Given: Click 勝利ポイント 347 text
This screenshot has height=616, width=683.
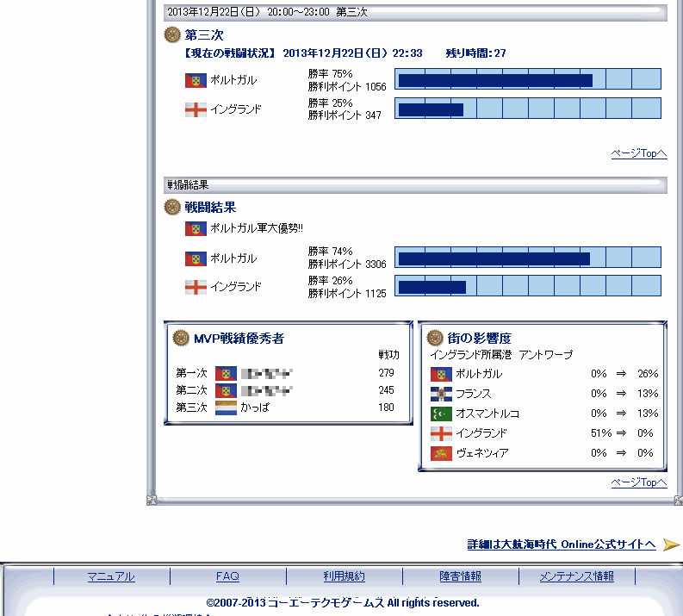Looking at the screenshot, I should point(345,115).
